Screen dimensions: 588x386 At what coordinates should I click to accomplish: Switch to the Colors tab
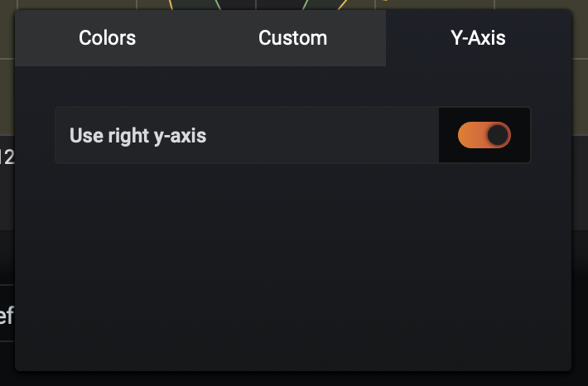pyautogui.click(x=108, y=38)
